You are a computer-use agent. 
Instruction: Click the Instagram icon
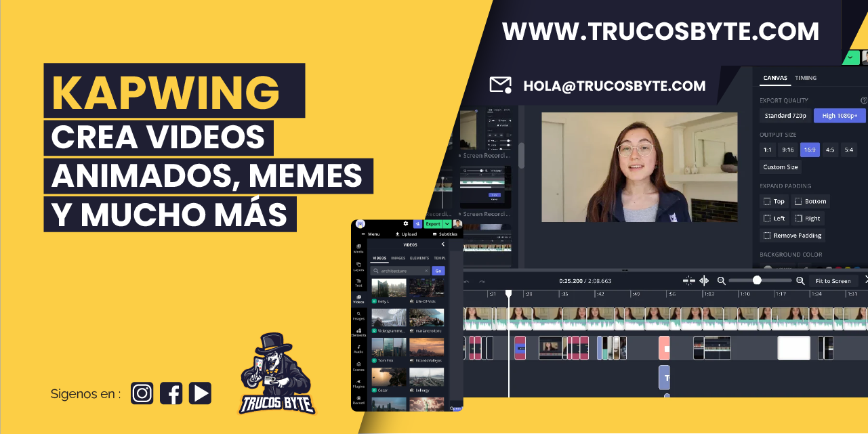(142, 393)
